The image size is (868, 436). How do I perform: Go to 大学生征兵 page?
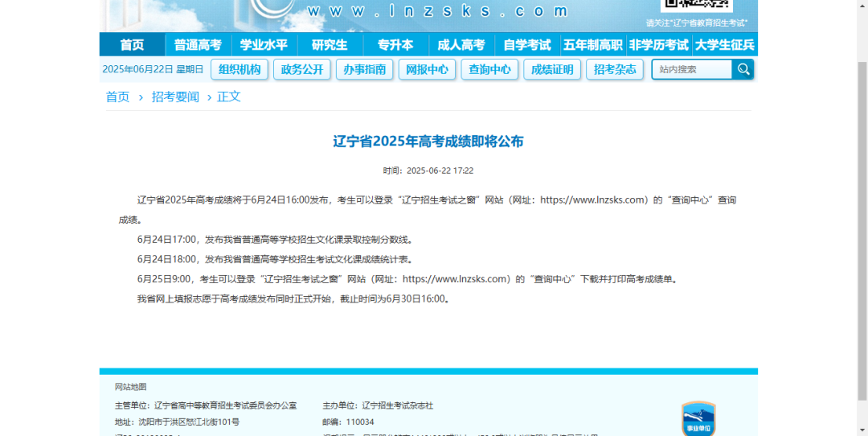point(725,45)
